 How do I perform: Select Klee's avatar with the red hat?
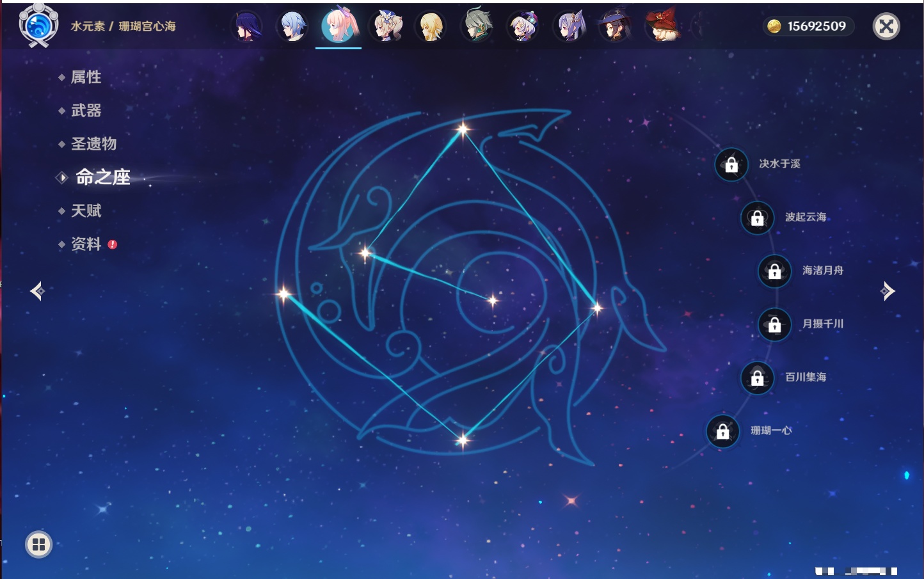click(x=662, y=26)
